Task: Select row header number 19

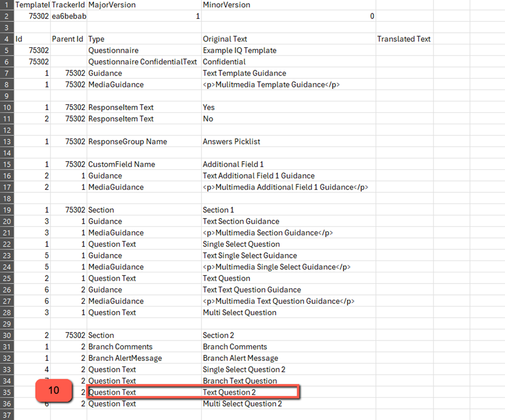Action: point(6,210)
